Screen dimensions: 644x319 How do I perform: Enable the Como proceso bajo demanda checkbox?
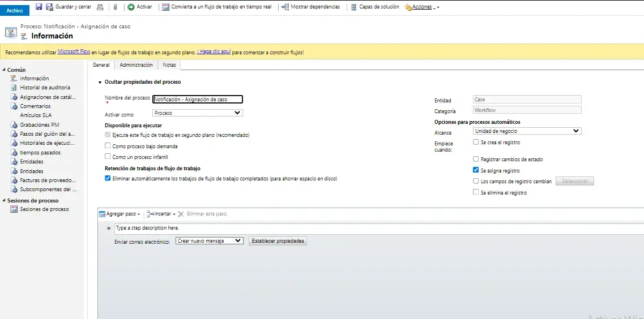[108, 146]
